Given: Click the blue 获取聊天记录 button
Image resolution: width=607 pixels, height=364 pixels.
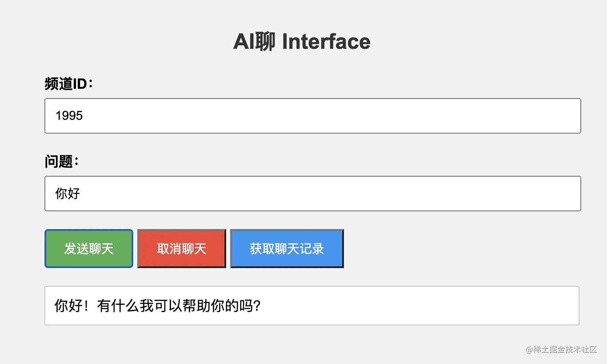Looking at the screenshot, I should tap(287, 249).
